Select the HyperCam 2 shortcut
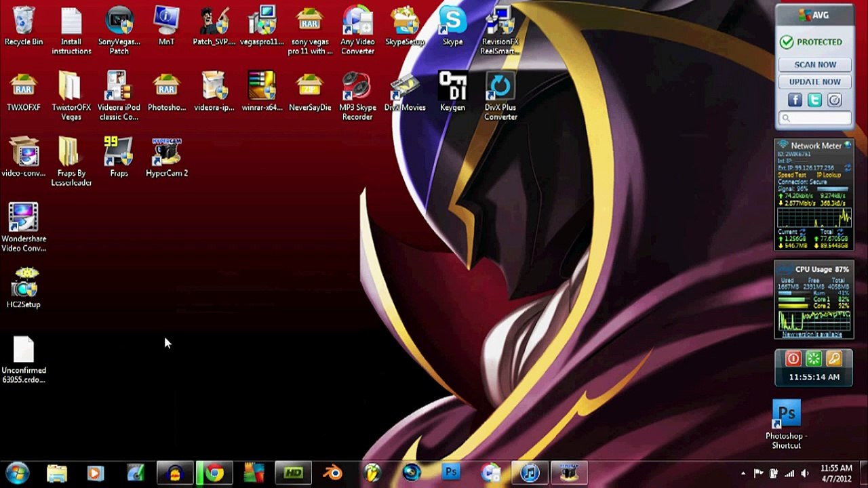868x488 pixels. tap(167, 158)
